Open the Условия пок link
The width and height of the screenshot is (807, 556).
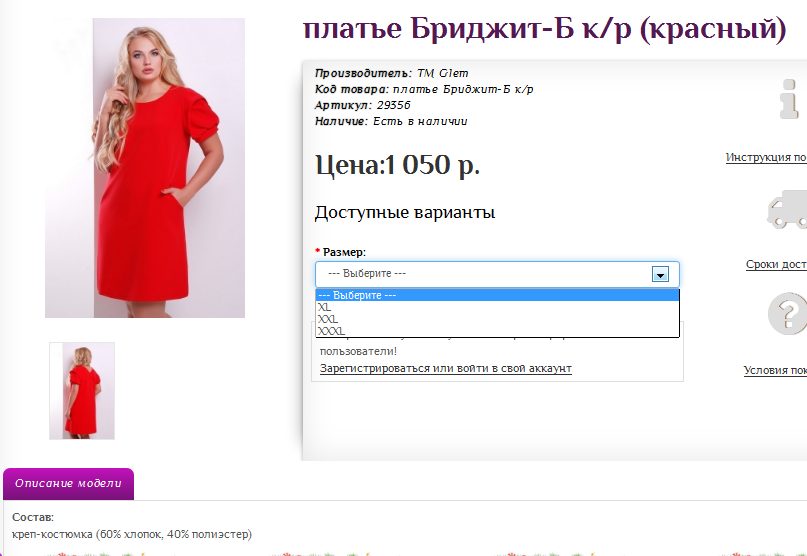(x=775, y=370)
